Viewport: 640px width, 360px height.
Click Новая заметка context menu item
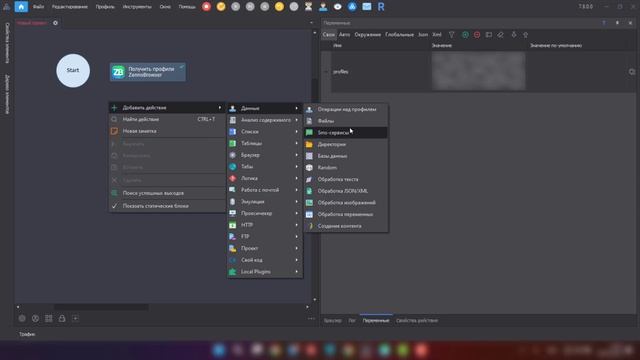[x=167, y=131]
